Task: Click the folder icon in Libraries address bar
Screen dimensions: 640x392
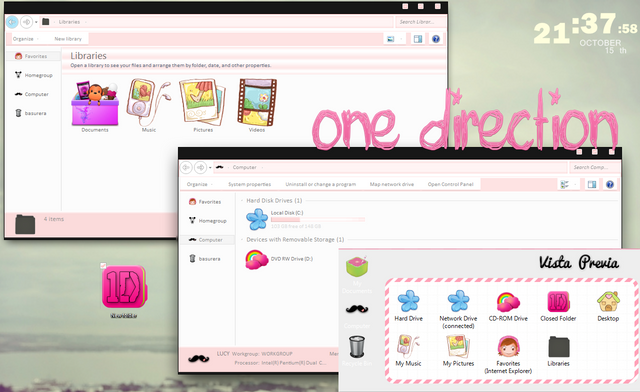Action: coord(46,22)
